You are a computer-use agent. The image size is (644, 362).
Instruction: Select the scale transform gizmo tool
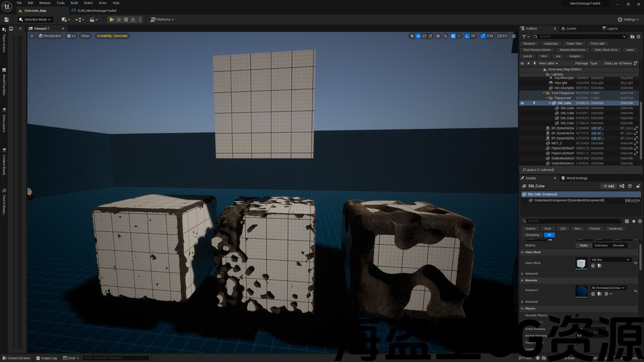pyautogui.click(x=431, y=36)
